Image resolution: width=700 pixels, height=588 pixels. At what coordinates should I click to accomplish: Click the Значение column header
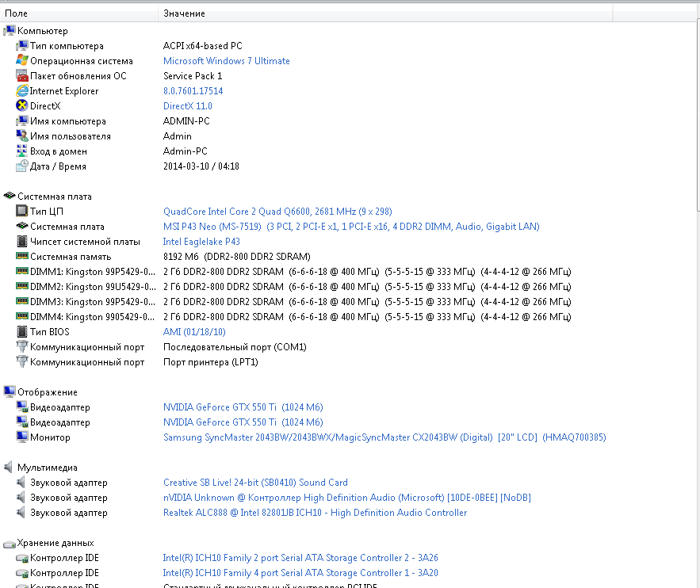(x=386, y=13)
